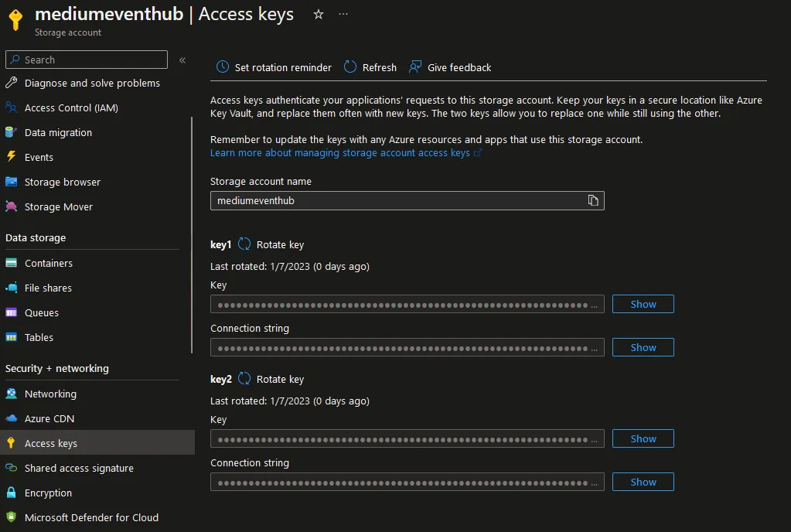The height and width of the screenshot is (532, 791).
Task: Click the sidebar vertical scrollbar
Action: 192,235
